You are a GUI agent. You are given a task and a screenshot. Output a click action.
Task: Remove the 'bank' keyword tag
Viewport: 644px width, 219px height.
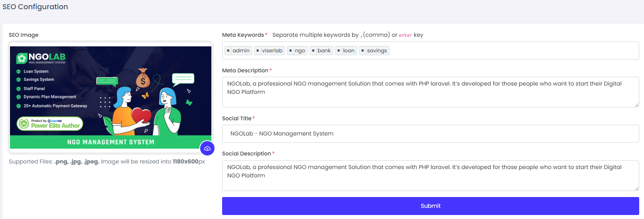coord(313,51)
